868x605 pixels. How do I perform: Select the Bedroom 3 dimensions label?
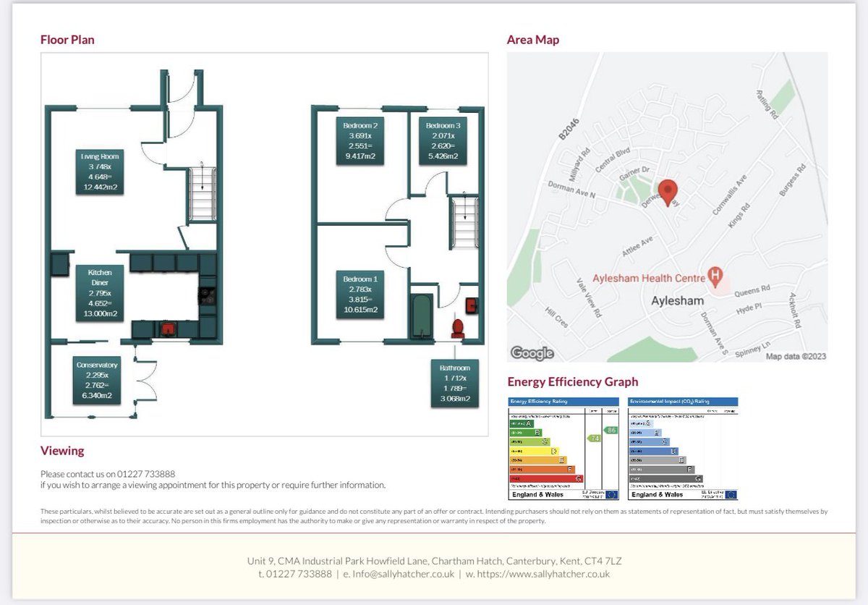coord(442,141)
